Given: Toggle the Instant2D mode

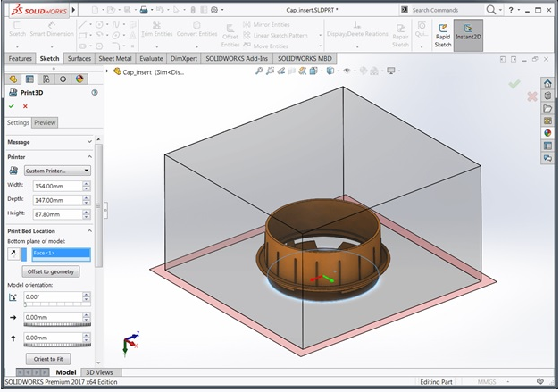Looking at the screenshot, I should coord(468,35).
